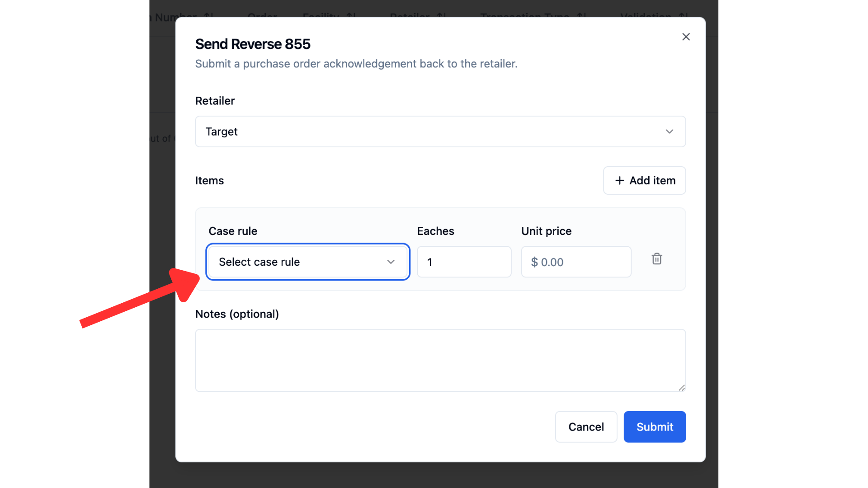Click the Eaches quantity field

point(464,262)
